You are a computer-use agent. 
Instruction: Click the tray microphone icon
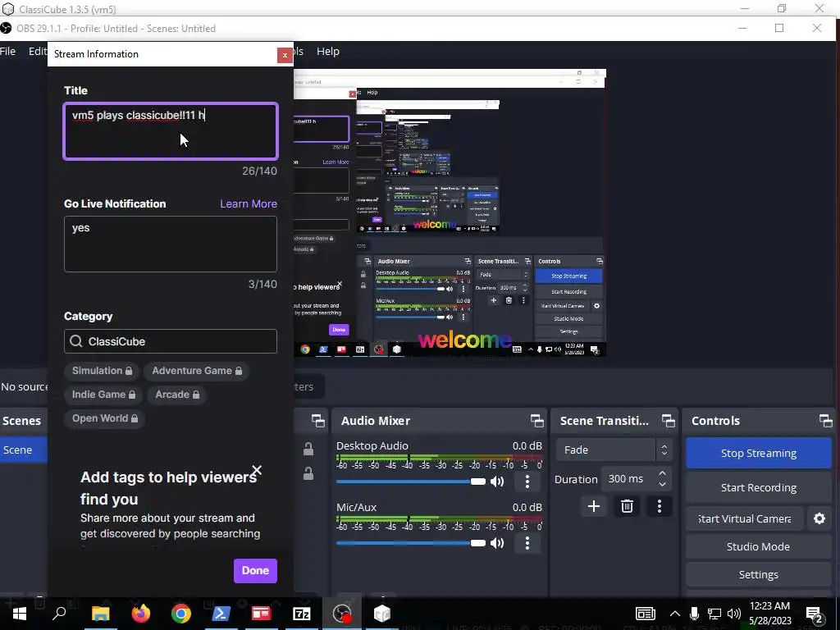pos(694,614)
